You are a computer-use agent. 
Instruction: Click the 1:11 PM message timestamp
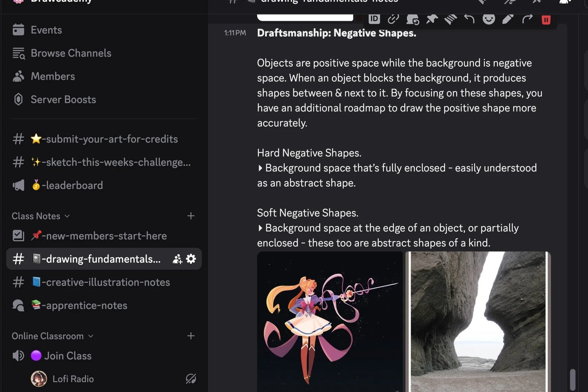[x=235, y=33]
